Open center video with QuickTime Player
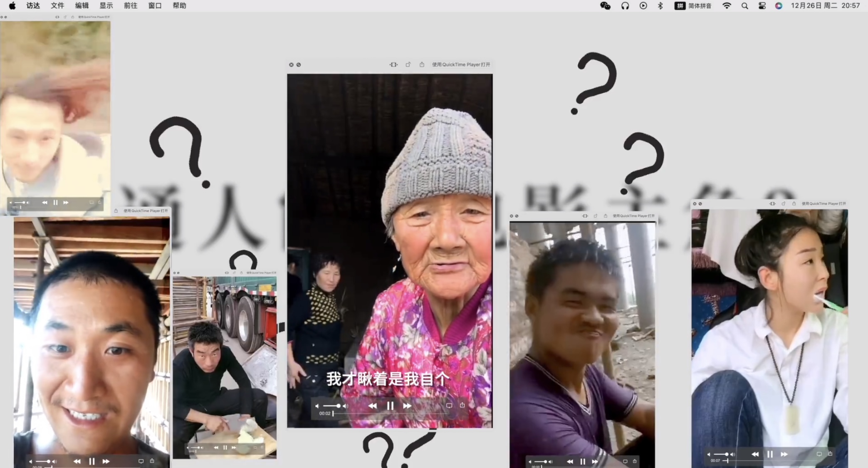Image resolution: width=868 pixels, height=468 pixels. coord(461,64)
